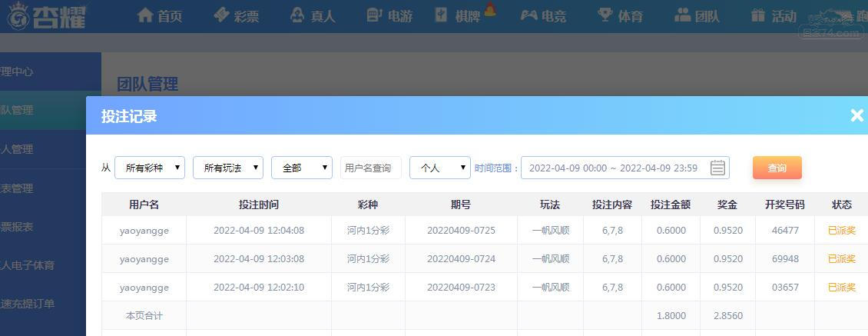Navigate to 电竞 esports

click(x=543, y=15)
